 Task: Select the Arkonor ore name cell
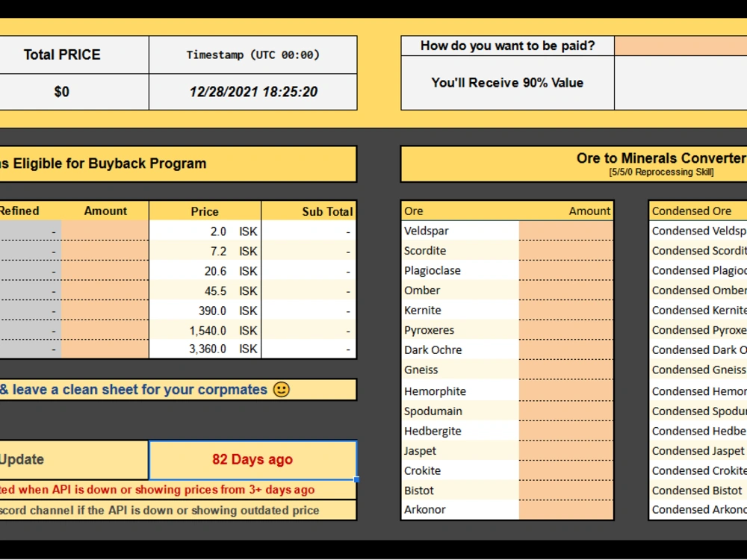pyautogui.click(x=460, y=509)
